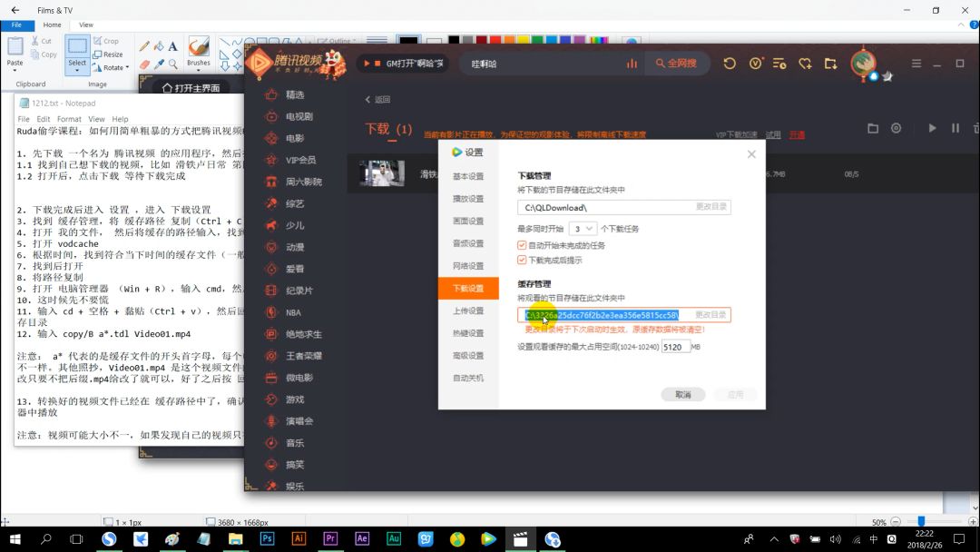
Task: Click the download settings gear icon
Action: (x=897, y=128)
